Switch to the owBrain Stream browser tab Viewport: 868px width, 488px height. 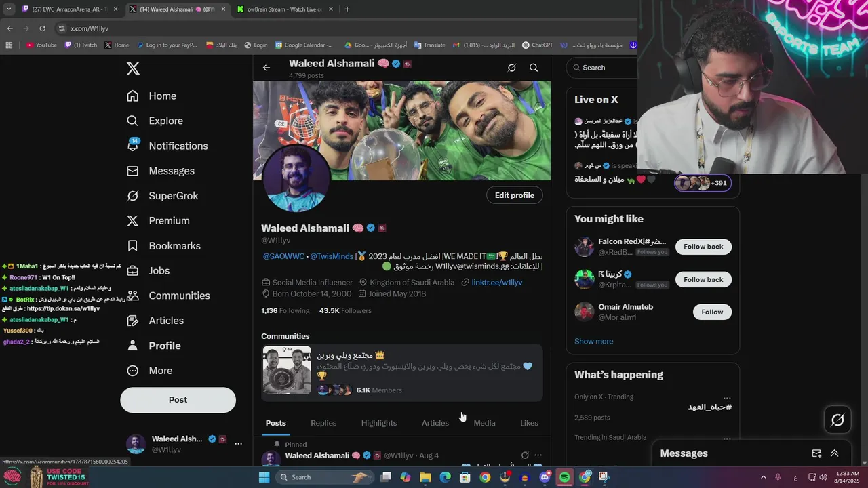click(x=283, y=9)
